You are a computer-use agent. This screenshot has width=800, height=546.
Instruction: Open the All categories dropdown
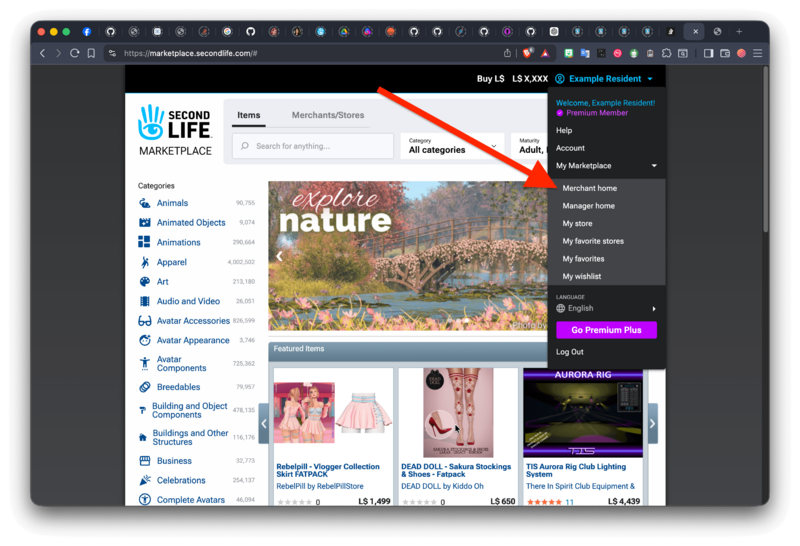[x=453, y=146]
